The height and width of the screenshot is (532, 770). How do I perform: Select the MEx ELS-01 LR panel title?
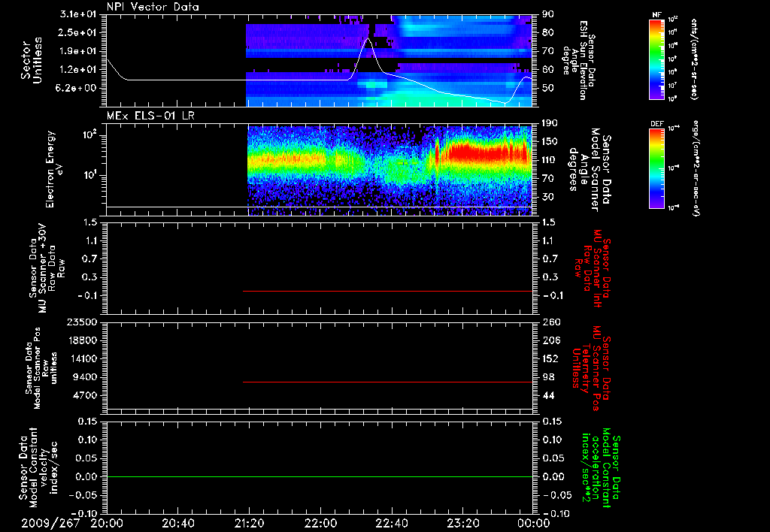pyautogui.click(x=150, y=116)
